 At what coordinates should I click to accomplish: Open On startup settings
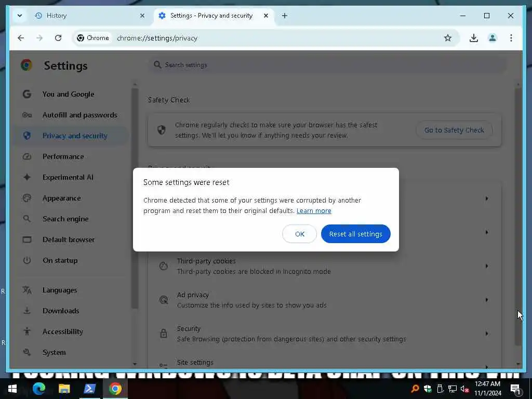[71, 260]
